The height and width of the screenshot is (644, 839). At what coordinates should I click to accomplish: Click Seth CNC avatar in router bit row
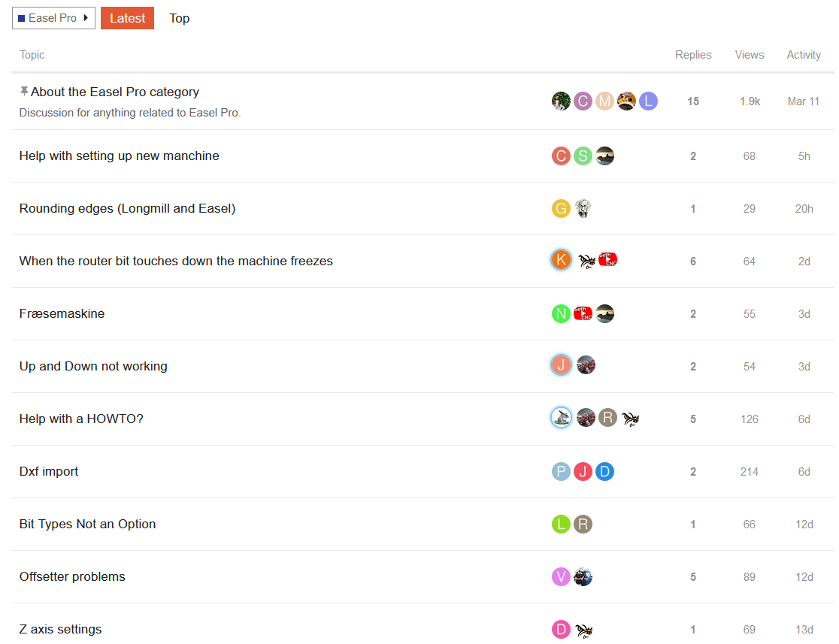point(608,260)
